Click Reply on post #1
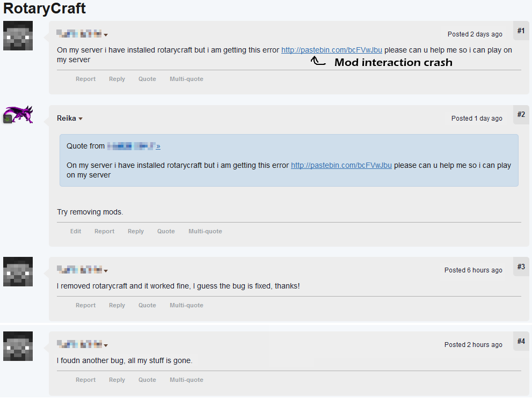This screenshot has width=532, height=399. coord(117,79)
